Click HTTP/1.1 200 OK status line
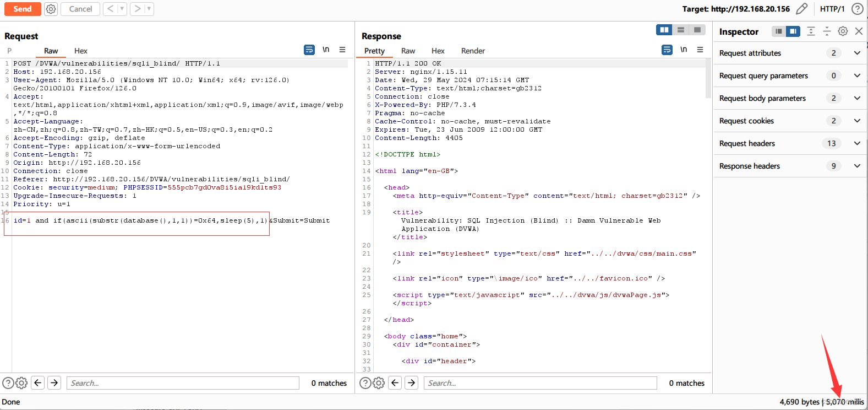This screenshot has height=410, width=868. (408, 63)
